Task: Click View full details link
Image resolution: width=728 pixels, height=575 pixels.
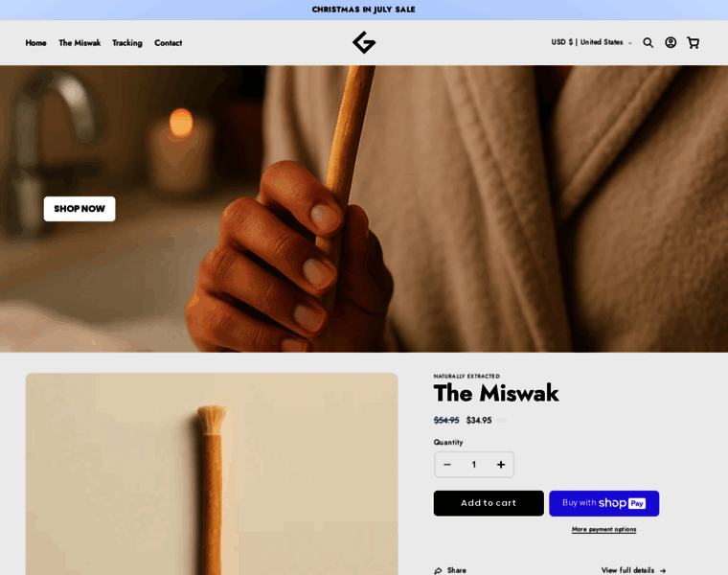Action: [x=633, y=570]
